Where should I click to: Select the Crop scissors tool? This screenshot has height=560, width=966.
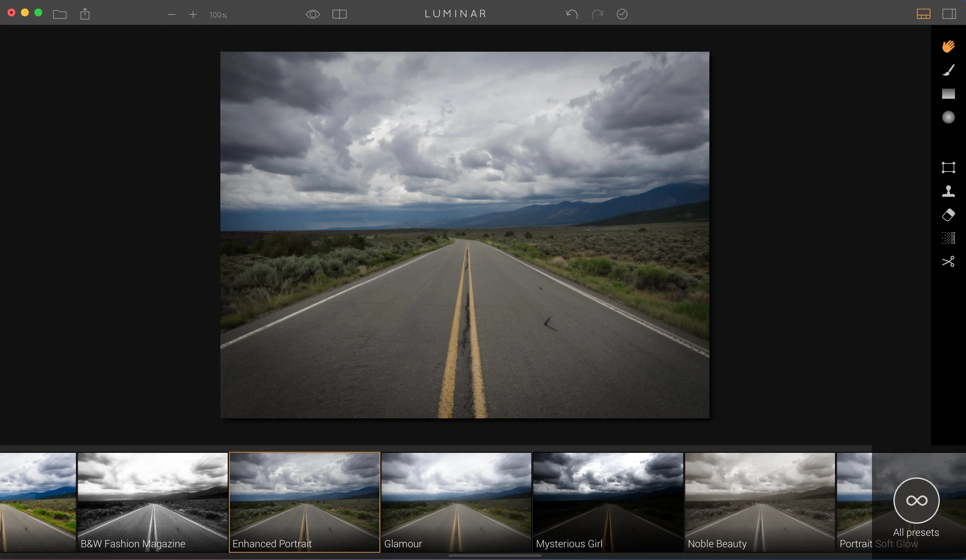[948, 262]
